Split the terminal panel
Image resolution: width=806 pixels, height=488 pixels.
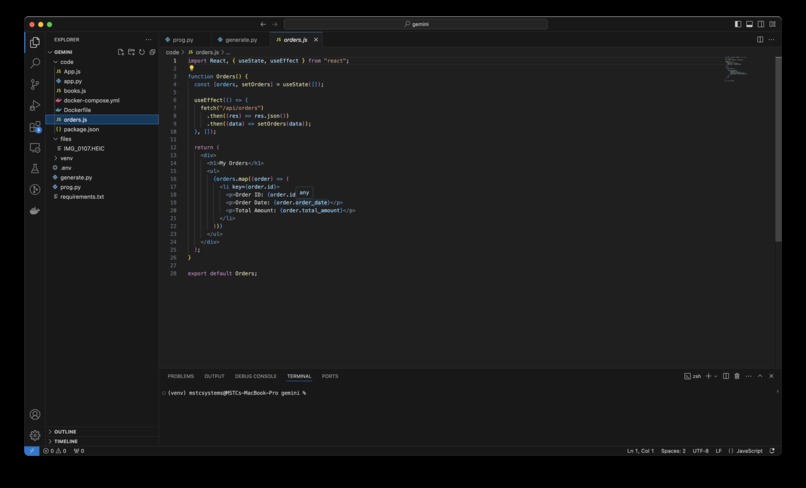(x=726, y=376)
